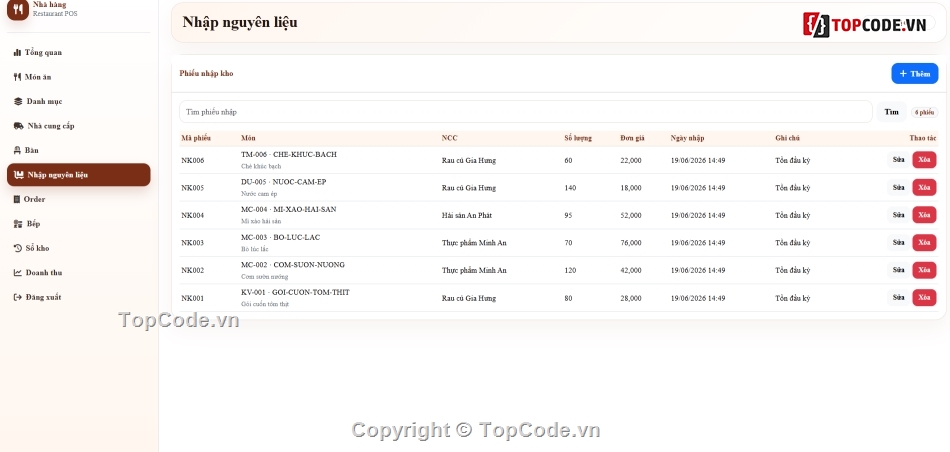Select the MC-003 · BO-LUC-LAC item
The height and width of the screenshot is (452, 950).
point(280,237)
